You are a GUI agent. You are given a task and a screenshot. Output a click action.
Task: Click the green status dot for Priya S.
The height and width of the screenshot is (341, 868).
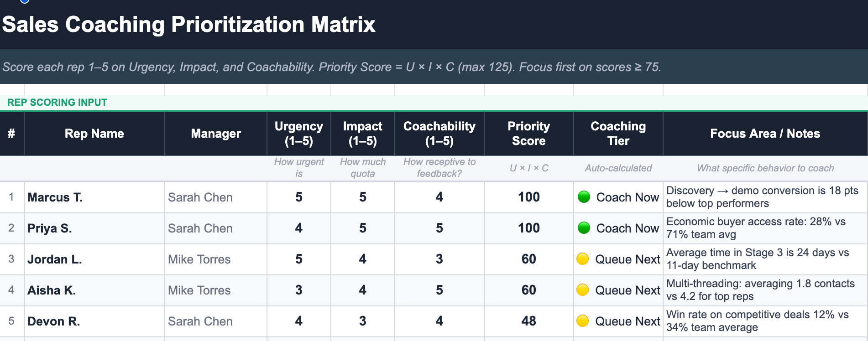pyautogui.click(x=584, y=228)
